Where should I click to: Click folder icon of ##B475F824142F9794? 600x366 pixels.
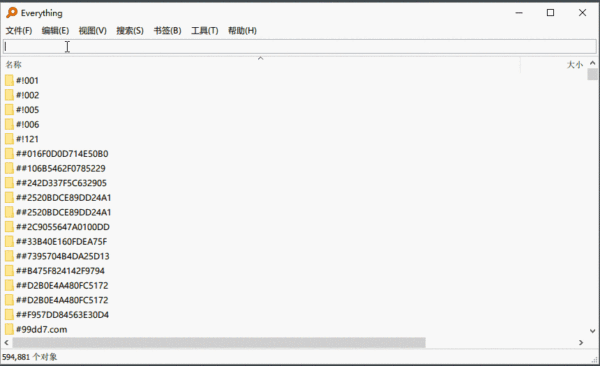pos(9,271)
